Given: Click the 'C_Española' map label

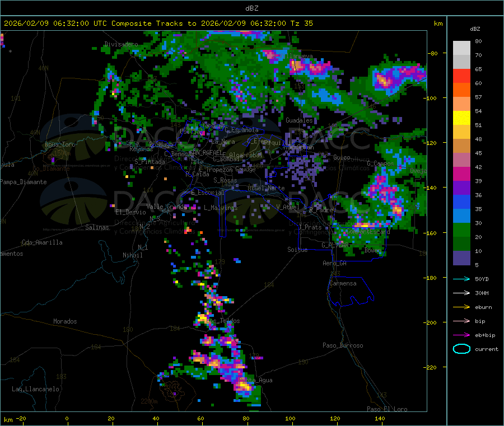Looking at the screenshot, I should click(241, 130).
